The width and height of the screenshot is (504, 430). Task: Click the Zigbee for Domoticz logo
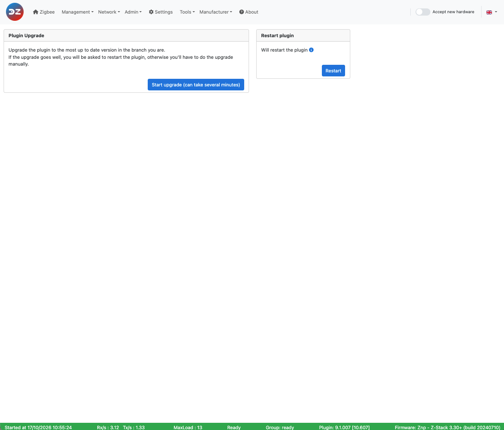[15, 12]
